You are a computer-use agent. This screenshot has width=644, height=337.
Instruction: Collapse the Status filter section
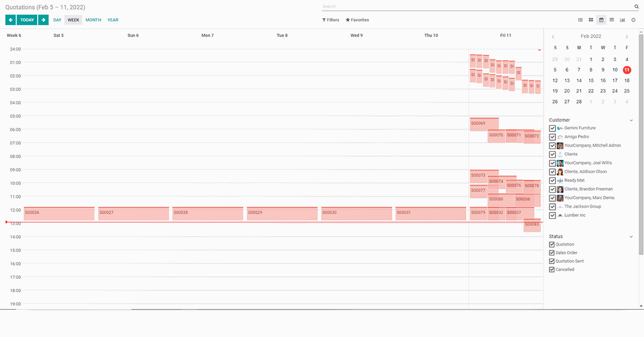tap(631, 236)
